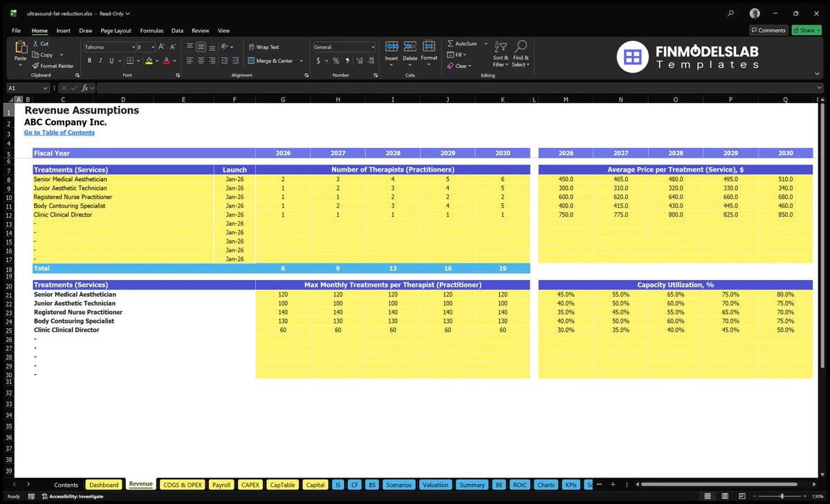Viewport: 830px width, 504px height.
Task: Open the Page Layout ribbon tab
Action: tap(116, 30)
